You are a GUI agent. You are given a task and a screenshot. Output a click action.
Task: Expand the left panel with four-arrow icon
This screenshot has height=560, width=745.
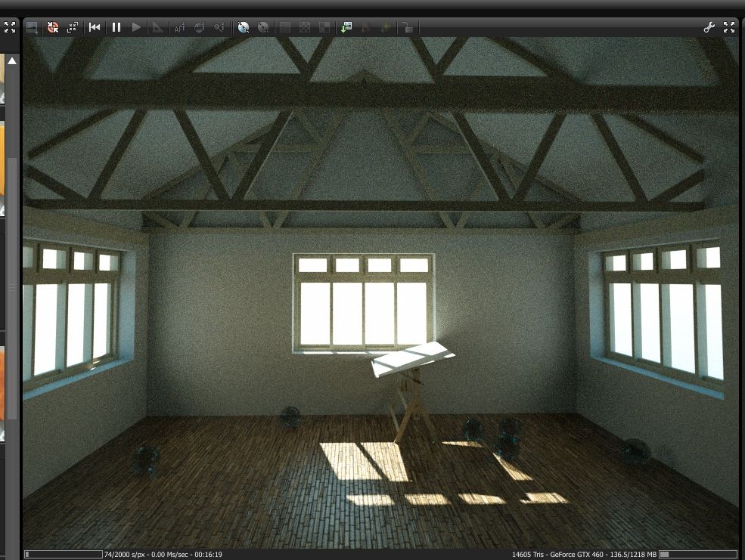[10, 27]
